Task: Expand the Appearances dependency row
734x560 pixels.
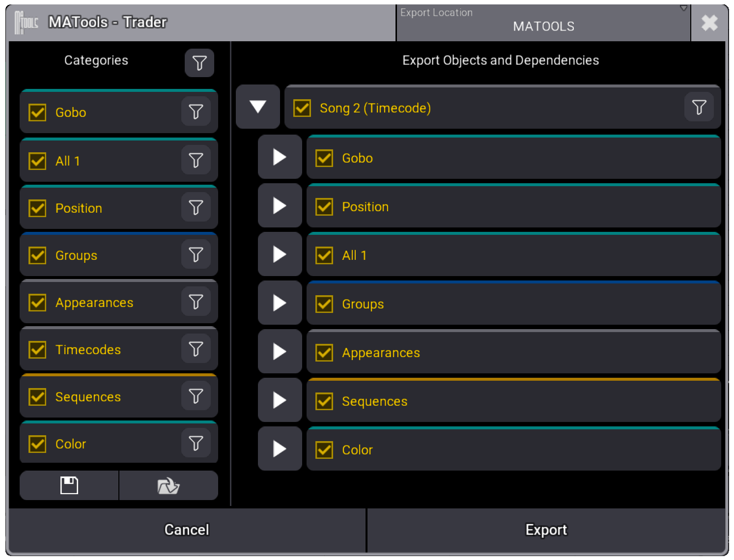Action: point(280,351)
